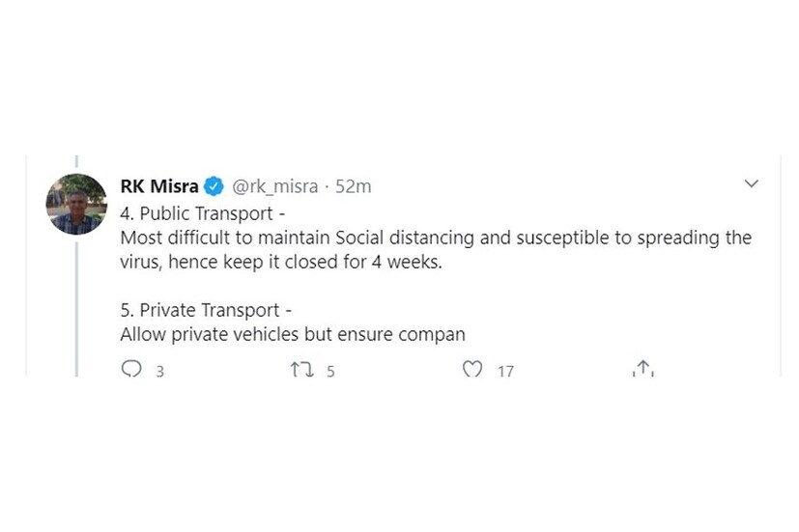Click the retweet count 5
The height and width of the screenshot is (532, 799).
coord(330,371)
